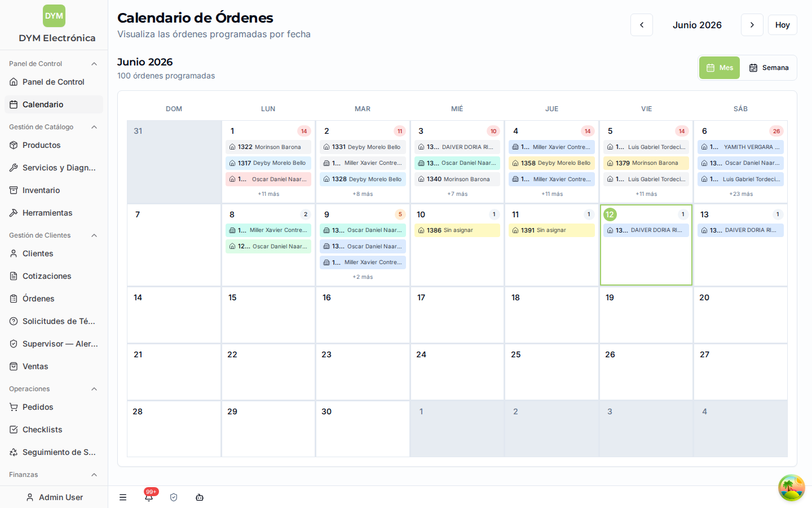812x508 pixels.
Task: Click the Checklists check-square icon
Action: pyautogui.click(x=14, y=430)
